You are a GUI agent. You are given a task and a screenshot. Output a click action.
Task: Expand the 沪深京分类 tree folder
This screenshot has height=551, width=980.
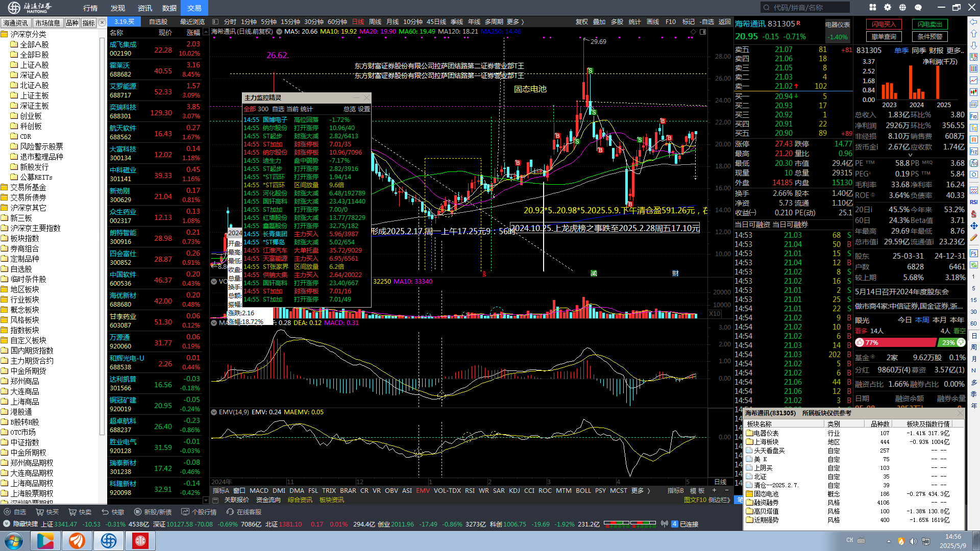5,34
